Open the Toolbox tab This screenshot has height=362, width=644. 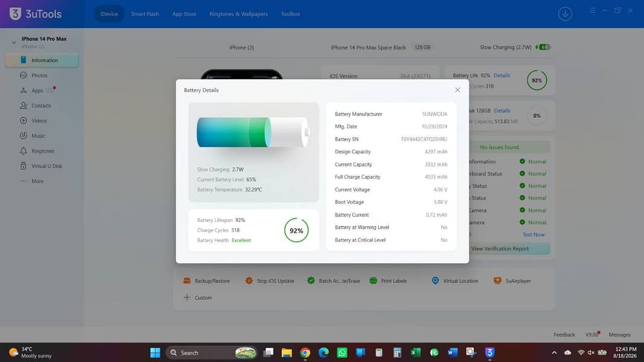click(290, 14)
